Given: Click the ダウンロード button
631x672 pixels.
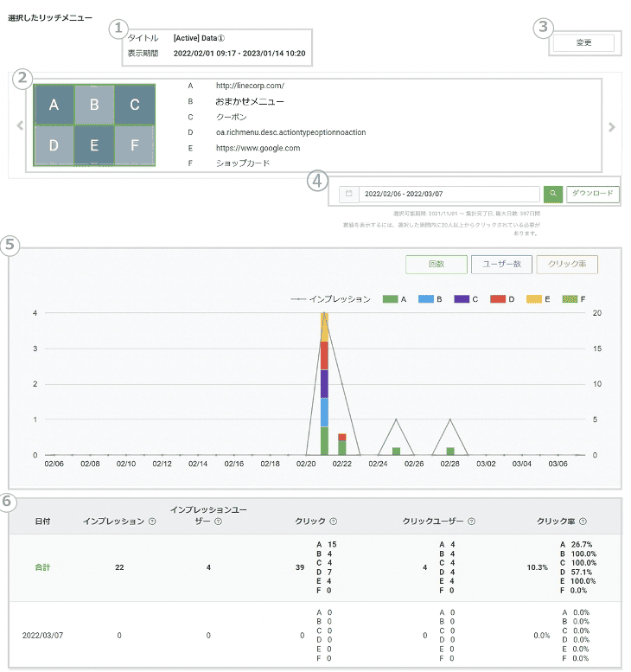Looking at the screenshot, I should point(593,195).
